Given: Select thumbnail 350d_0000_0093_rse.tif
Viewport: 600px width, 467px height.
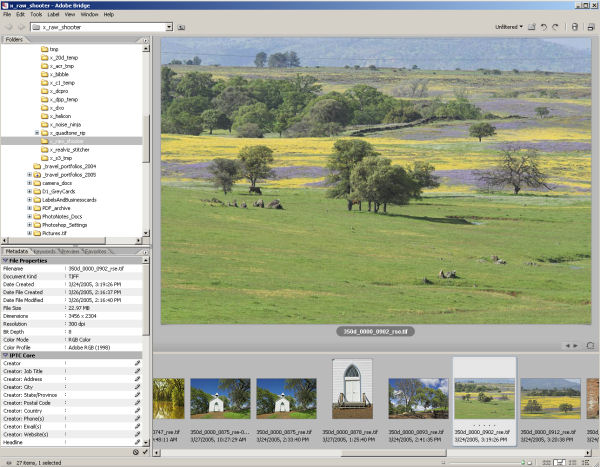Looking at the screenshot, I should (x=418, y=398).
